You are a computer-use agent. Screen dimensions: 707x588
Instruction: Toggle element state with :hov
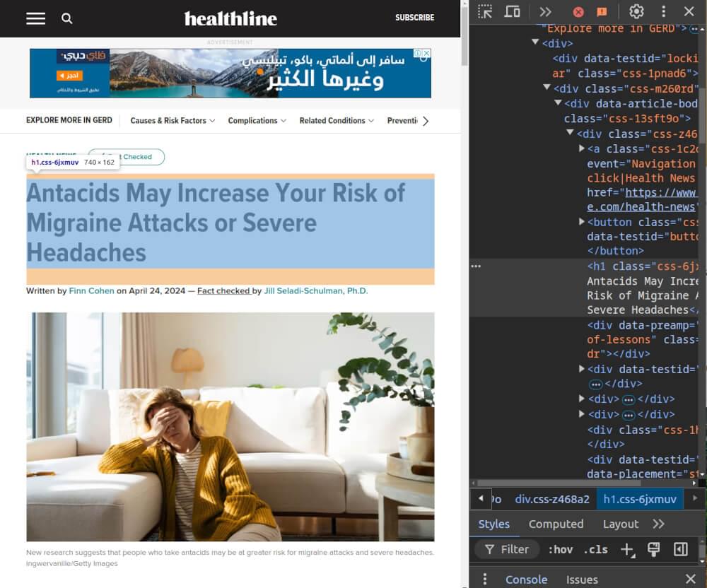tap(561, 549)
